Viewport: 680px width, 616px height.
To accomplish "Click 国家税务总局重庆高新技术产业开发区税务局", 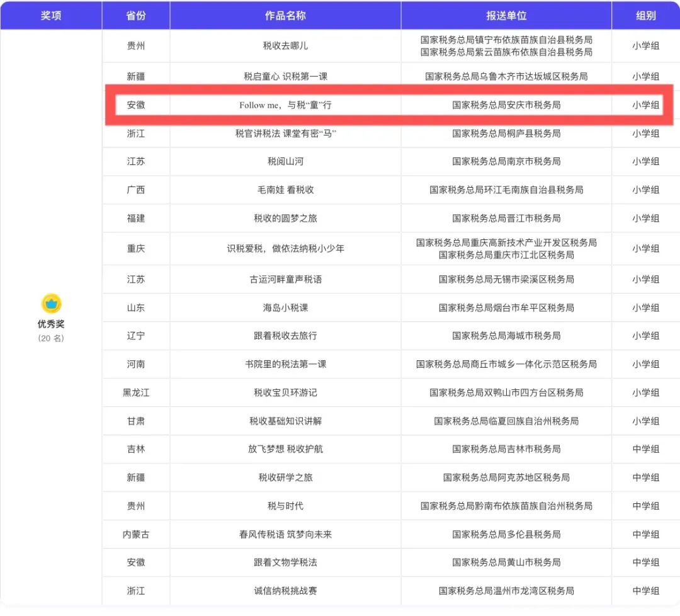I will 506,242.
